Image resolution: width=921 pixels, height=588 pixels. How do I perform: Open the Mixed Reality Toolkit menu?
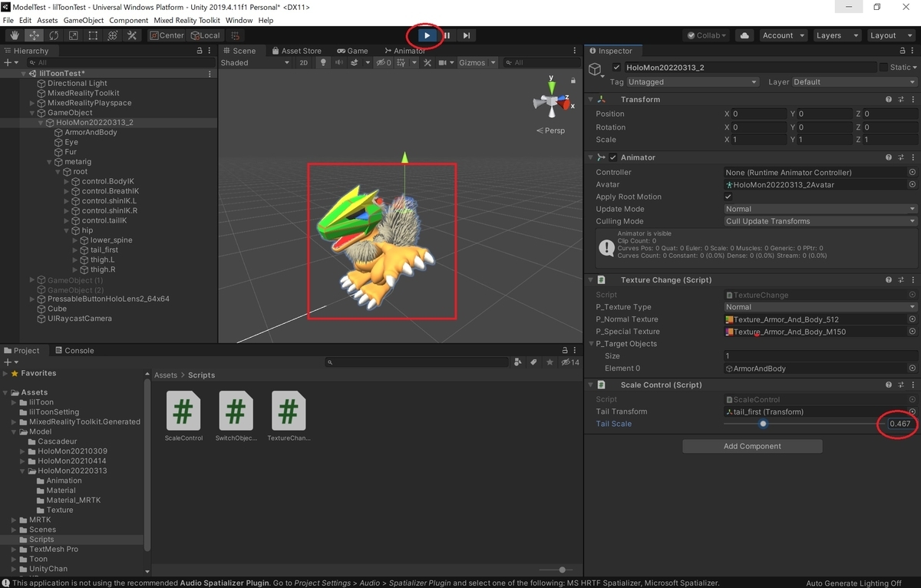(187, 20)
